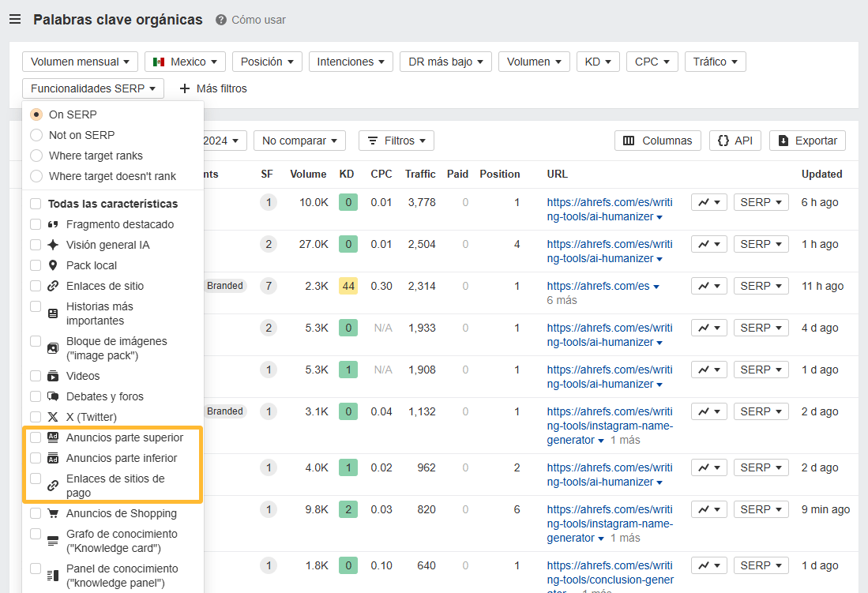The image size is (868, 593).
Task: Click the Videos play icon
Action: click(53, 376)
